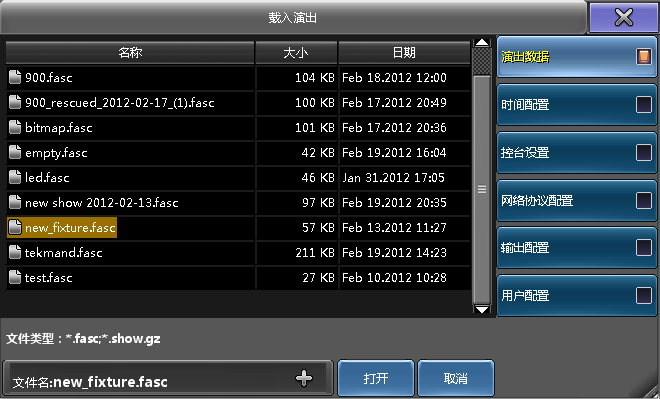
Task: Enable the 用户配置 checkbox
Action: (x=644, y=295)
